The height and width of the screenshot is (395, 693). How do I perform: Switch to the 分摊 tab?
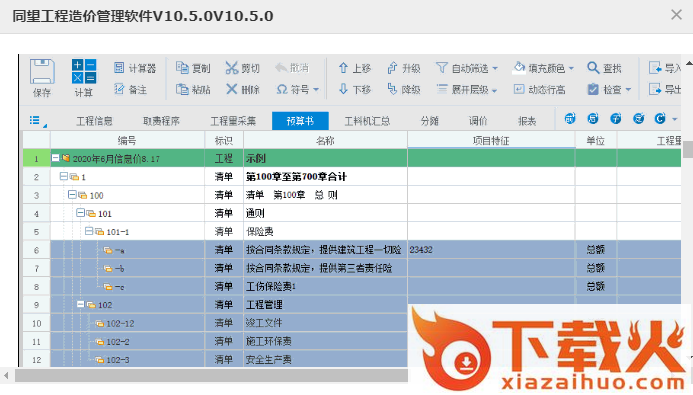tap(429, 121)
